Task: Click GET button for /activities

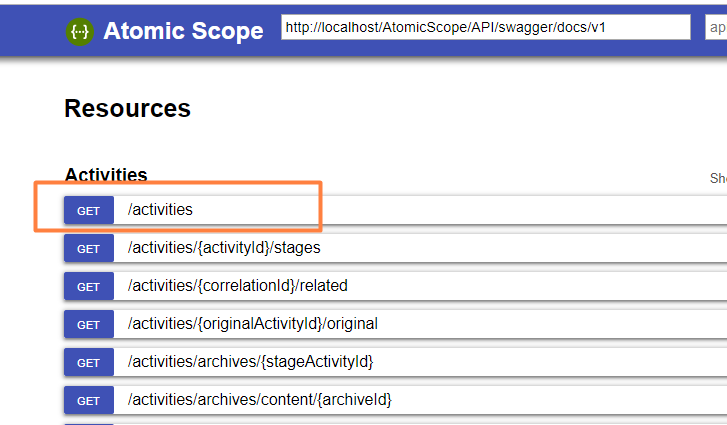Action: pos(89,210)
